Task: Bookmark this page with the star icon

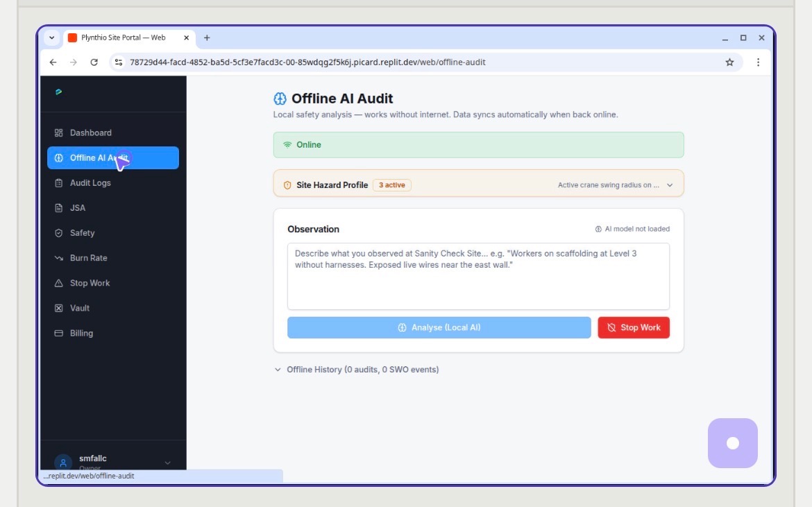Action: (729, 62)
